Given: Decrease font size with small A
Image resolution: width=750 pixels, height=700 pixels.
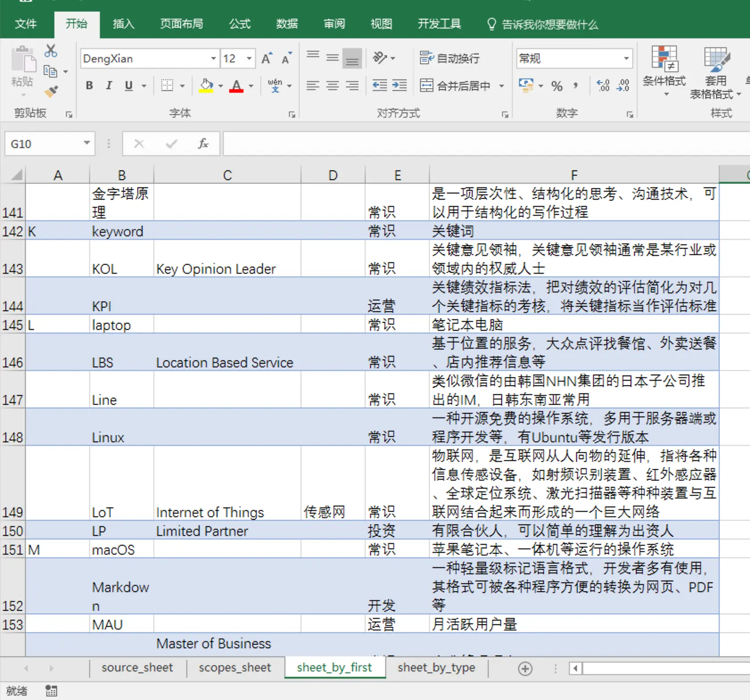Looking at the screenshot, I should pos(286,58).
